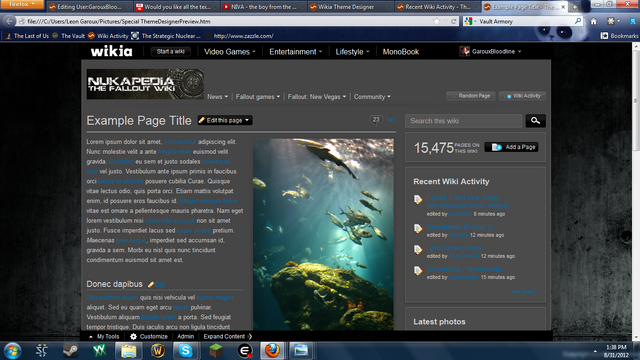Expand the News navigation menu
Viewport: 640px width, 360px height.
(217, 97)
